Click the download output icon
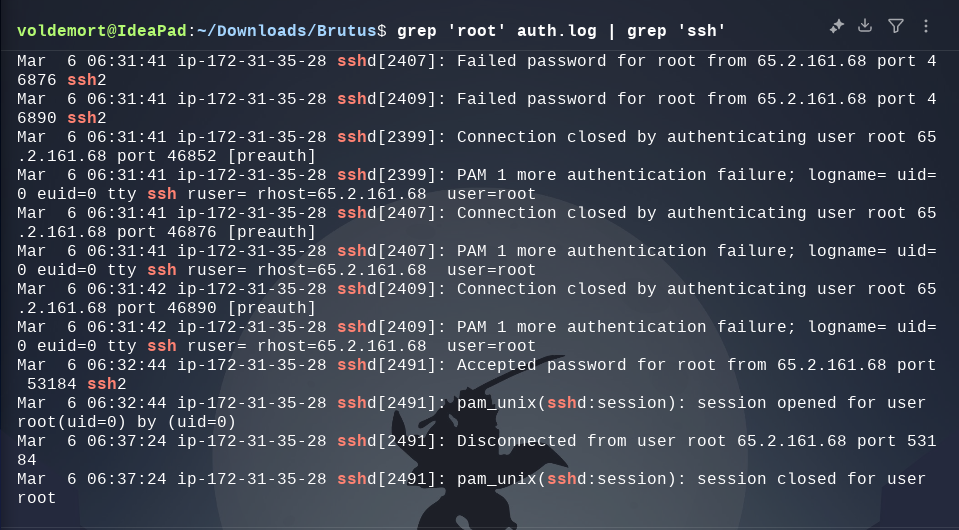959x530 pixels. 865,26
